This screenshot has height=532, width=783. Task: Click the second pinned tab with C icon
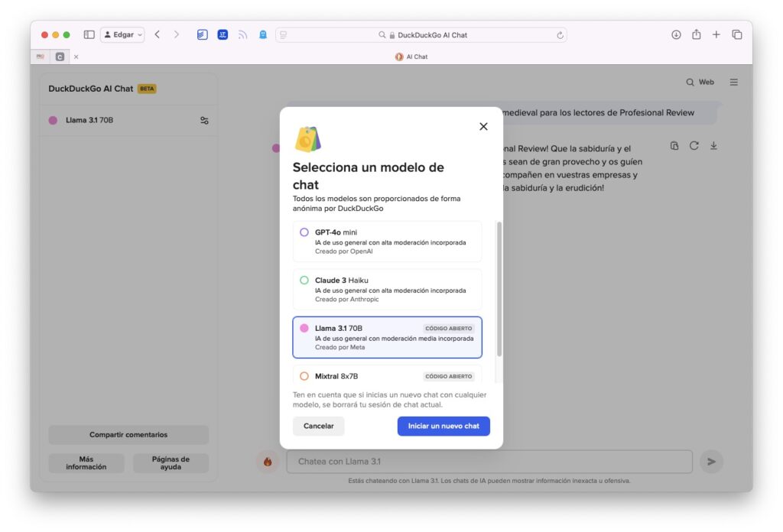[x=60, y=57]
